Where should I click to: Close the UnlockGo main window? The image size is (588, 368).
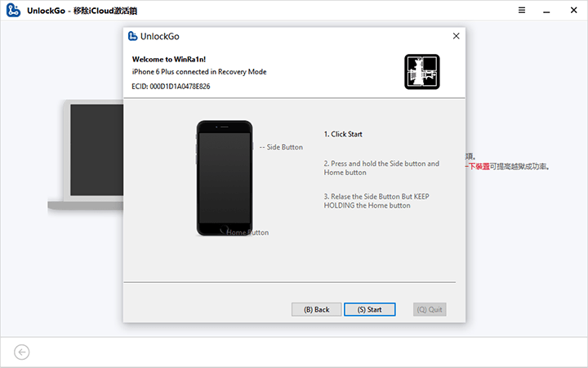[x=574, y=10]
